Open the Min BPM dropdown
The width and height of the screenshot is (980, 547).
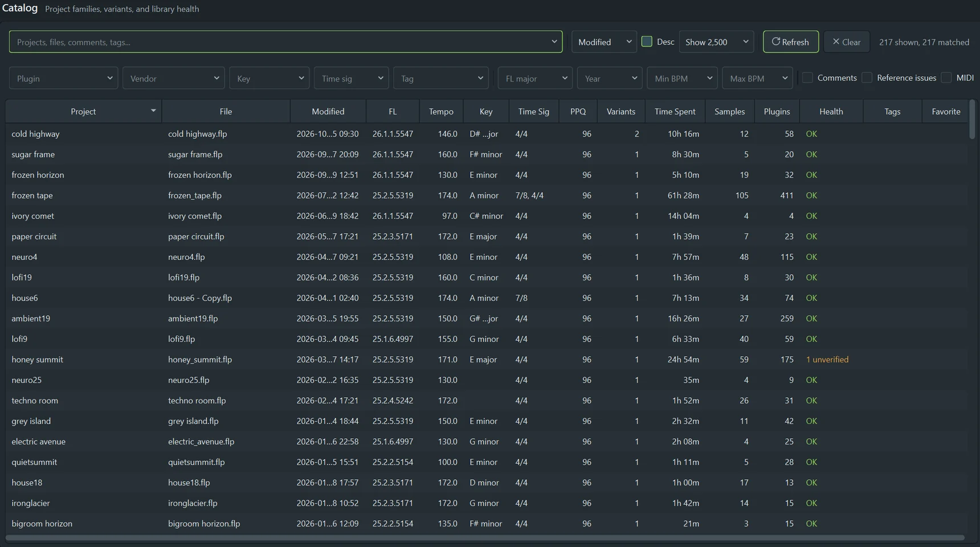(x=682, y=78)
